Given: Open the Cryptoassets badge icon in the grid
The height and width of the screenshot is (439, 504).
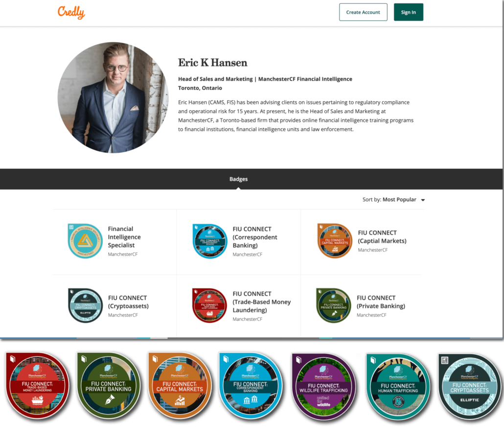Looking at the screenshot, I should 85,305.
